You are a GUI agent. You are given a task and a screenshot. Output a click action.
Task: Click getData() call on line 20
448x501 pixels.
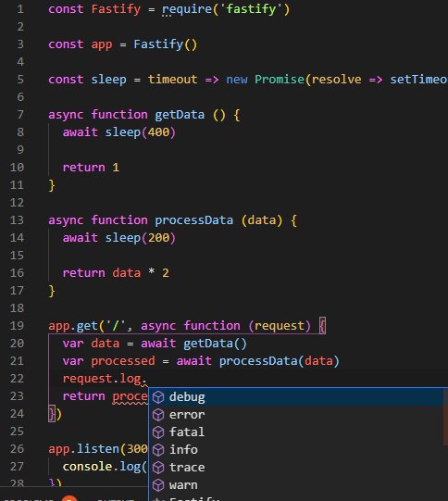click(216, 344)
